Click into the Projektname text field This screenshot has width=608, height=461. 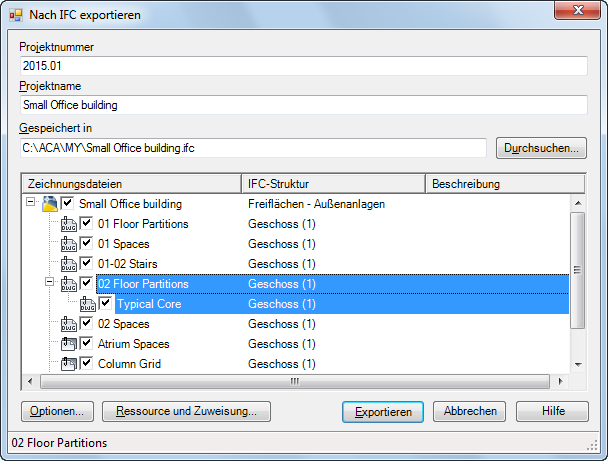303,104
